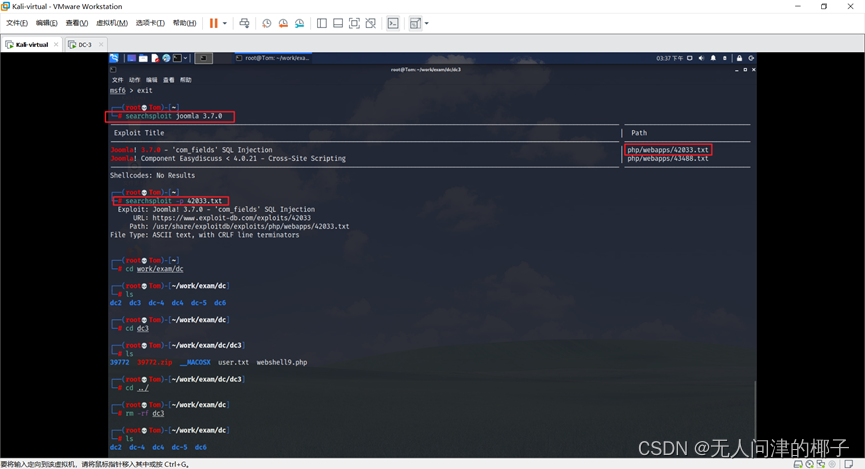Click webshell9.php in the ls output
Screen dimensions: 865x469
pos(282,363)
